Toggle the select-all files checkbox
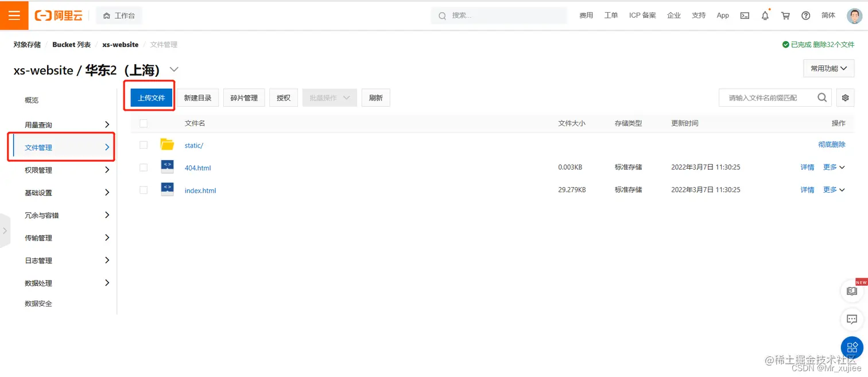The height and width of the screenshot is (377, 868). [144, 123]
